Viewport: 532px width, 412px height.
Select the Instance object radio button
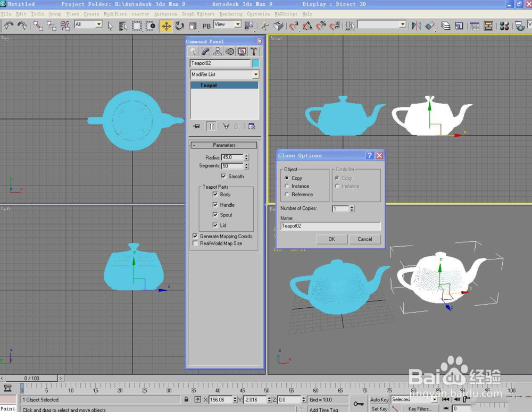tap(287, 186)
